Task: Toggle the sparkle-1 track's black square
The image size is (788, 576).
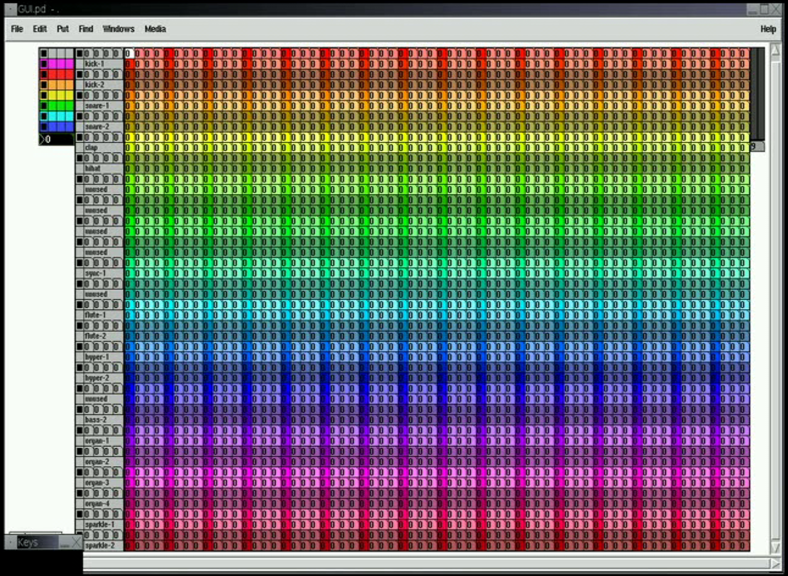Action: tap(79, 514)
